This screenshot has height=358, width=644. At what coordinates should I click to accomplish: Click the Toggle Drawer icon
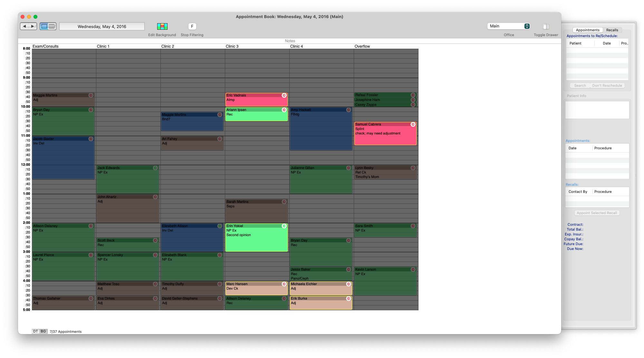pyautogui.click(x=546, y=26)
